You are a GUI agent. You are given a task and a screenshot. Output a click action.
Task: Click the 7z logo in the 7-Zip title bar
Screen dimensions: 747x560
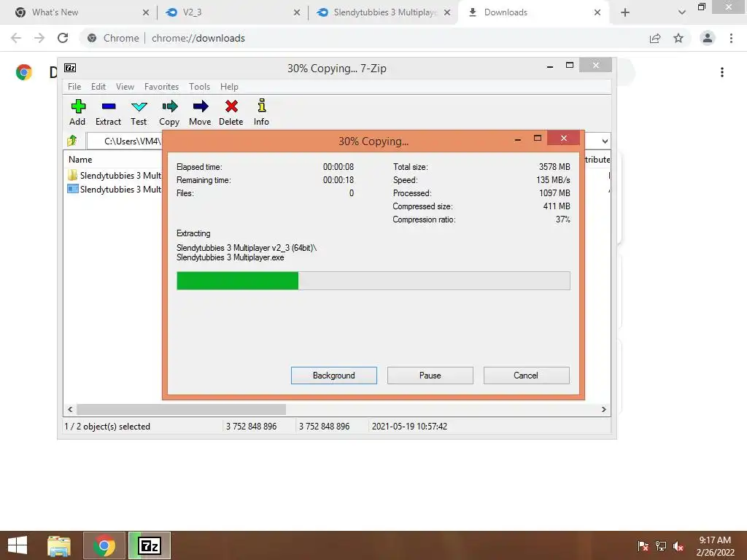coord(70,68)
